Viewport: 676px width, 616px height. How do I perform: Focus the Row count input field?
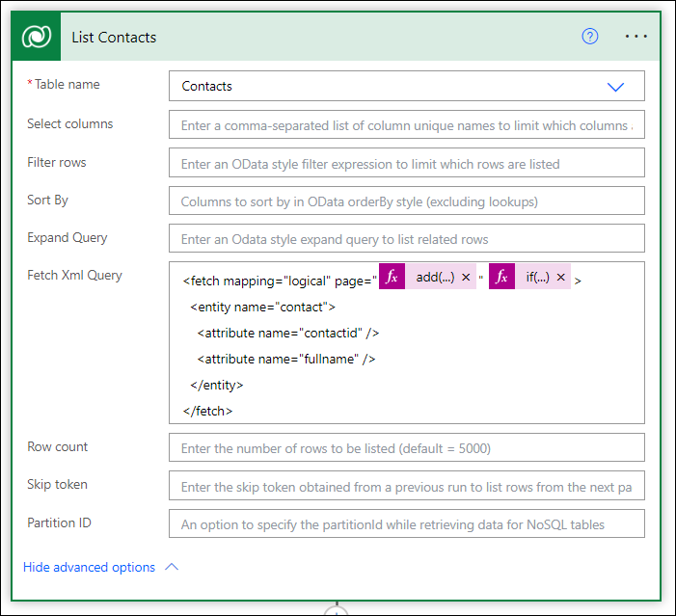pyautogui.click(x=407, y=447)
